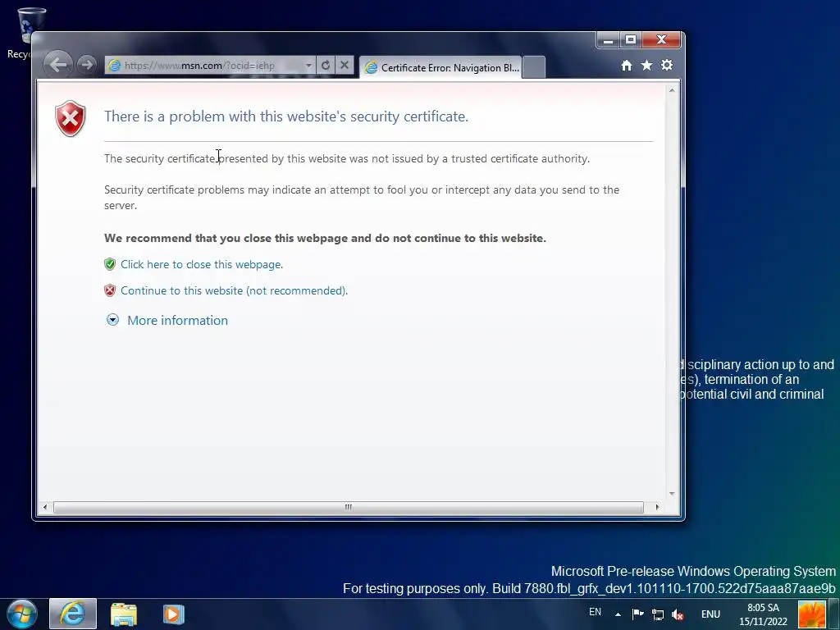Click the browser Forward arrow button
This screenshot has height=630, width=840.
click(86, 65)
